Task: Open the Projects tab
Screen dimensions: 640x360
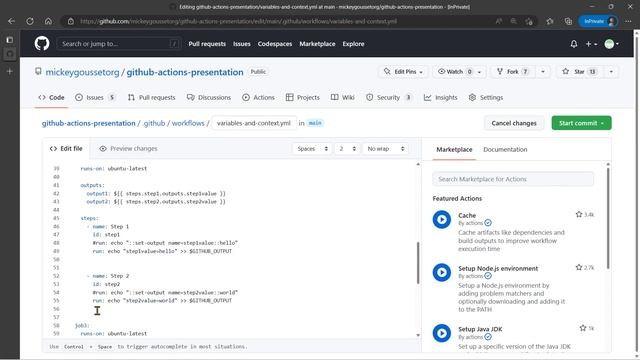Action: click(302, 98)
